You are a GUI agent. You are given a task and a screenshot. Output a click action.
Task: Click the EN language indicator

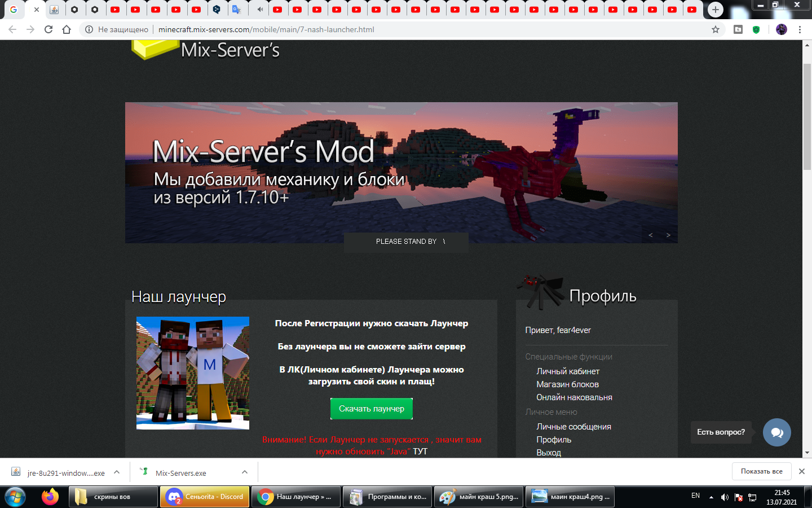coord(696,496)
